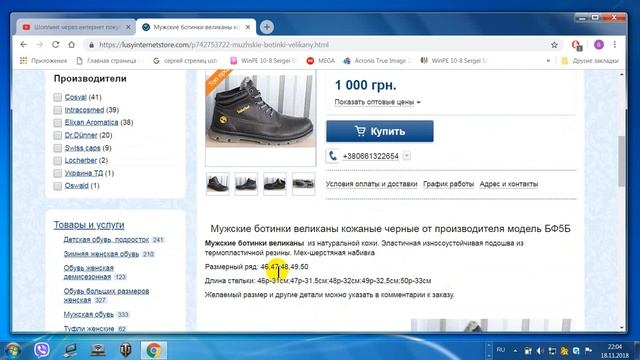The width and height of the screenshot is (640, 360).
Task: Open Viber from the taskbar
Action: (42, 350)
